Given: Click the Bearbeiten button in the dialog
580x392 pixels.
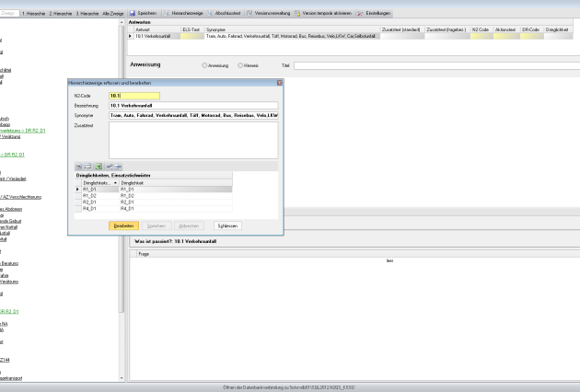Looking at the screenshot, I should click(123, 226).
